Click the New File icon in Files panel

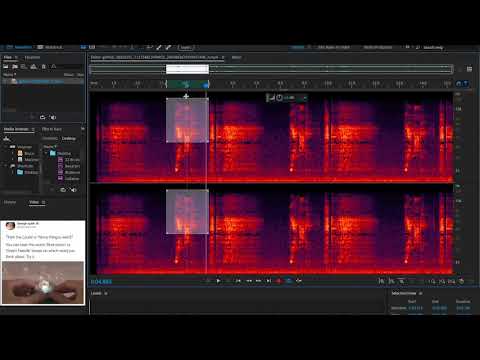[x=24, y=67]
